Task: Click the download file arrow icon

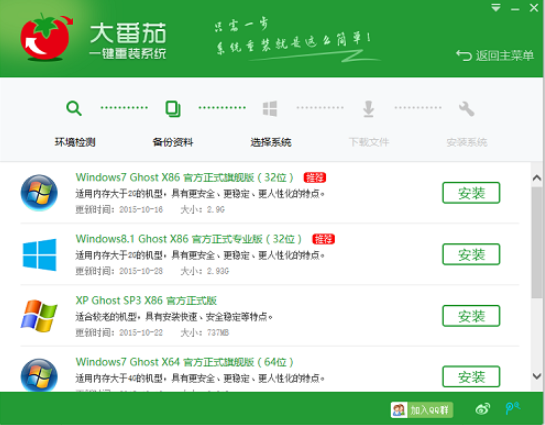Action: 368,109
